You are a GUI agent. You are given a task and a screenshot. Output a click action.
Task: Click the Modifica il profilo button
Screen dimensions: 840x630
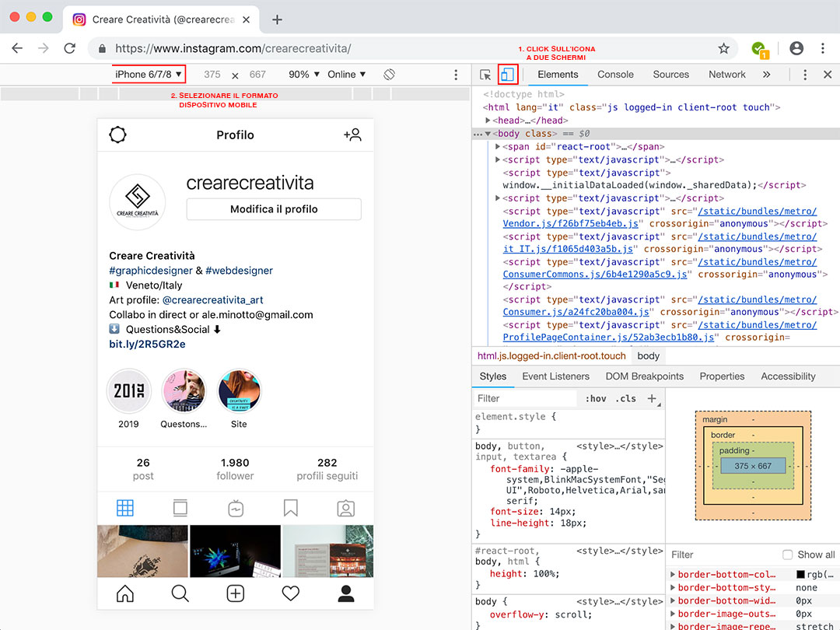coord(274,209)
